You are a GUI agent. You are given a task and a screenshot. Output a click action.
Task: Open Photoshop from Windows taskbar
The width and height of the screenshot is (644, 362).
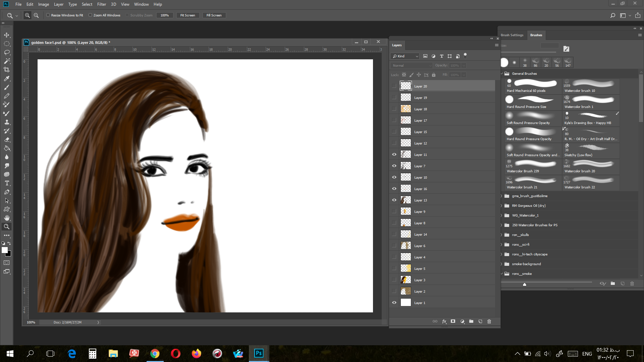coord(259,354)
